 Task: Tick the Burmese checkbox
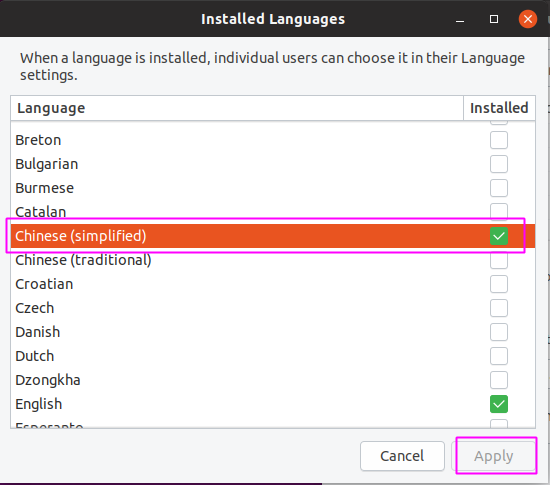[x=498, y=188]
